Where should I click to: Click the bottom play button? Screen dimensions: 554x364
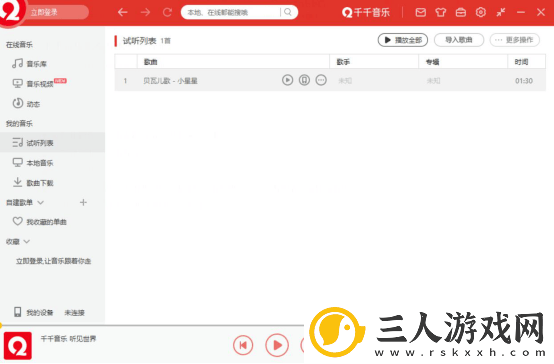click(x=277, y=345)
